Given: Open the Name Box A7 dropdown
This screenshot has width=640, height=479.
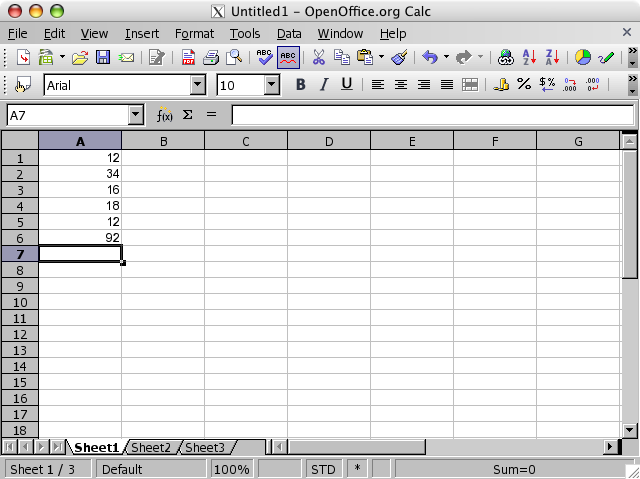Looking at the screenshot, I should tap(135, 115).
